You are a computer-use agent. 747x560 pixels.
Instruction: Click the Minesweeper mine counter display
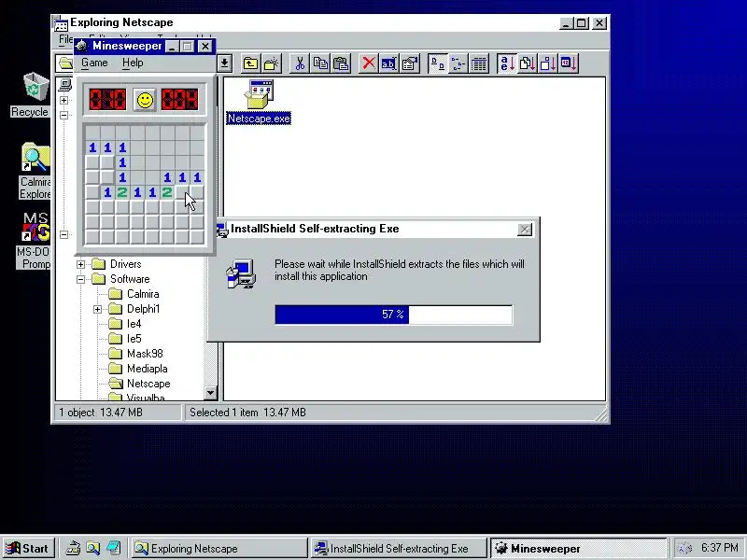(x=107, y=100)
